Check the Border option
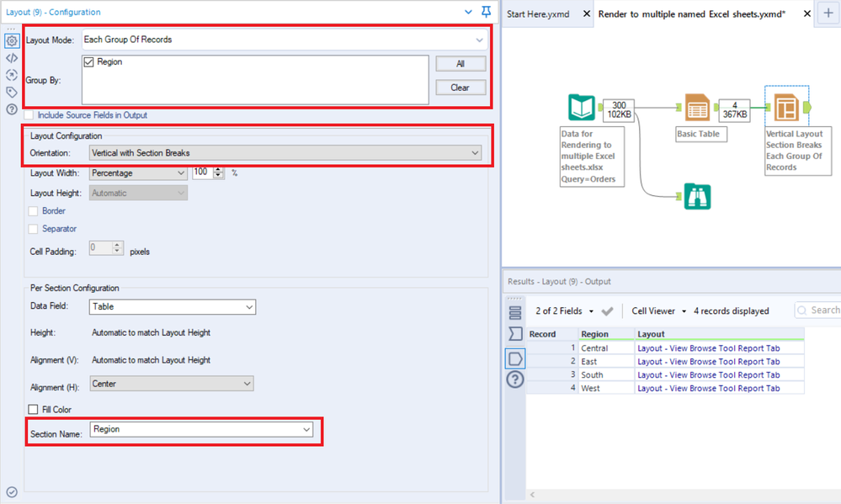The image size is (841, 504). 33,210
